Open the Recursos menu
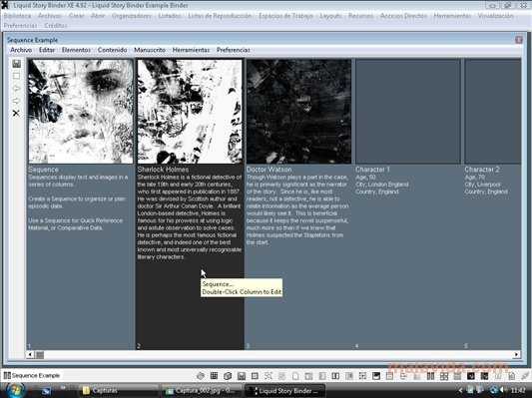This screenshot has width=532, height=398. click(360, 16)
